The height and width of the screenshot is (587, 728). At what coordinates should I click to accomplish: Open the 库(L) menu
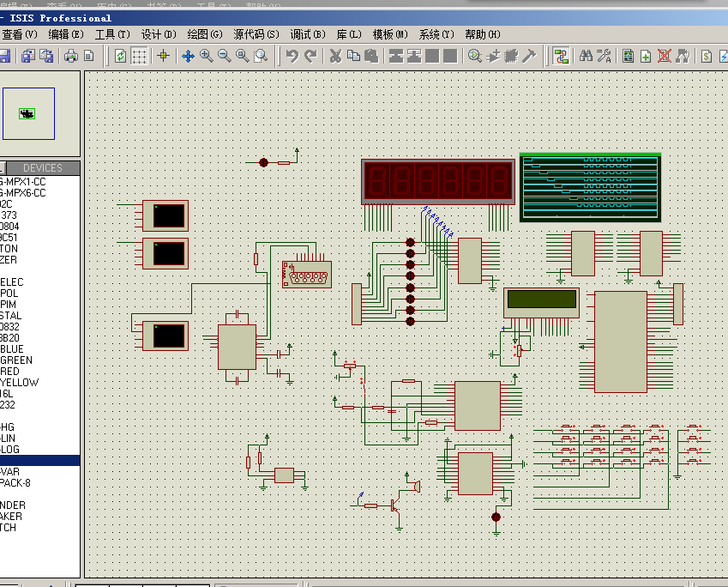(x=349, y=34)
